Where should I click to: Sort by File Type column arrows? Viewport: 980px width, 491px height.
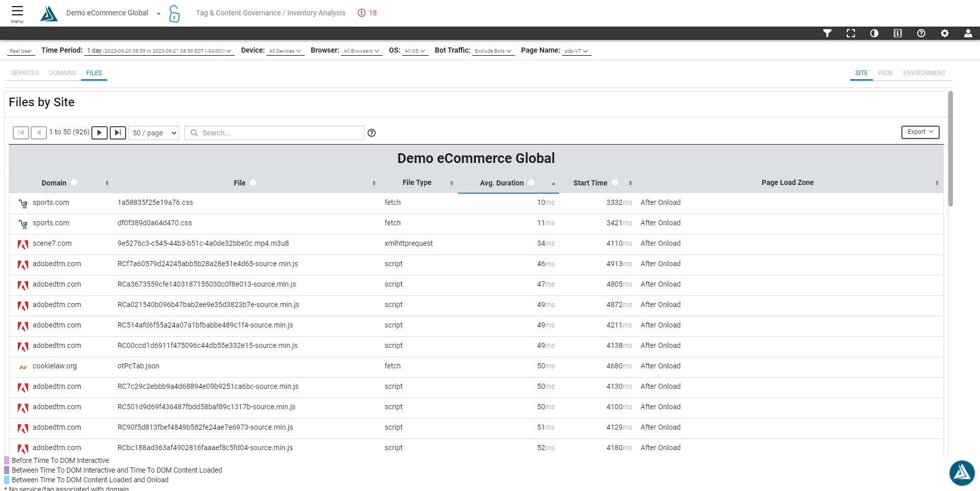452,183
